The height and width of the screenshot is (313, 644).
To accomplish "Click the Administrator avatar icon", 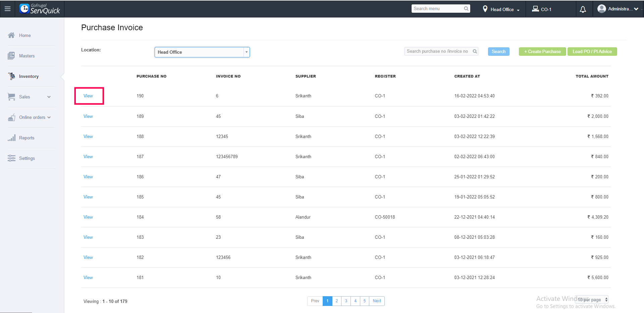I will [602, 9].
